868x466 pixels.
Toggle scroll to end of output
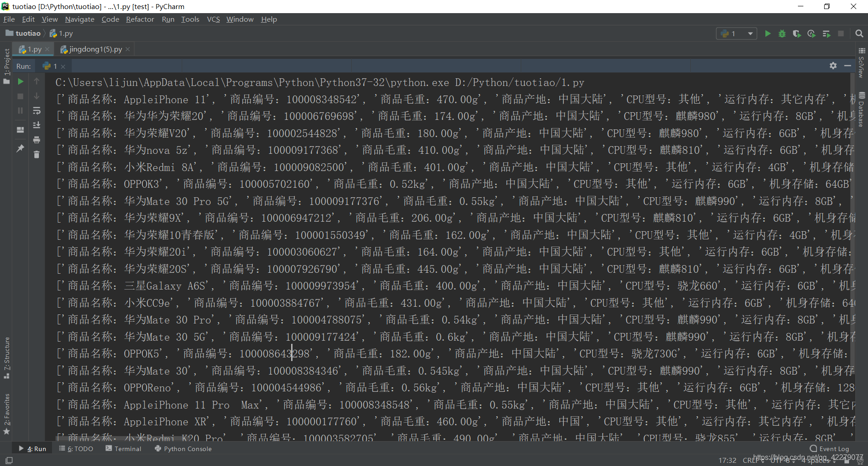pyautogui.click(x=37, y=125)
